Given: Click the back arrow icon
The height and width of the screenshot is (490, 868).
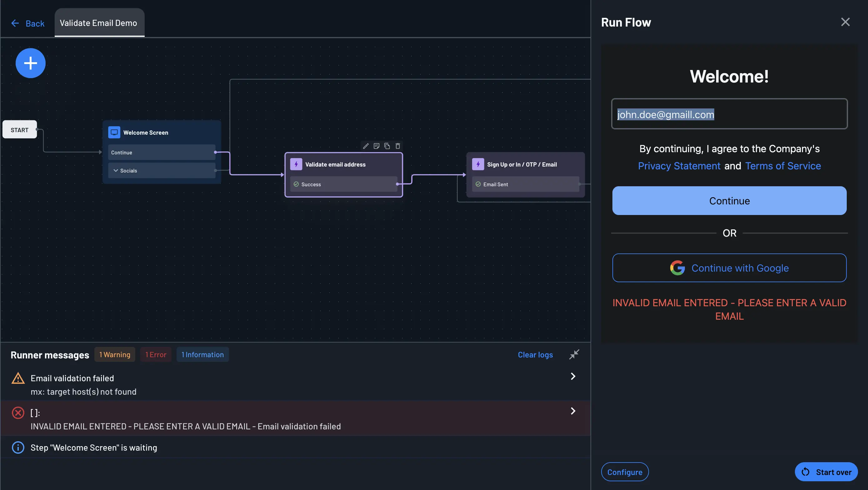Looking at the screenshot, I should [x=15, y=23].
